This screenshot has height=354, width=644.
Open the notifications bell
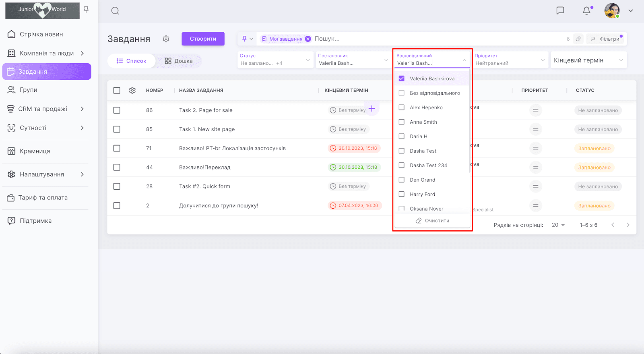pos(586,11)
